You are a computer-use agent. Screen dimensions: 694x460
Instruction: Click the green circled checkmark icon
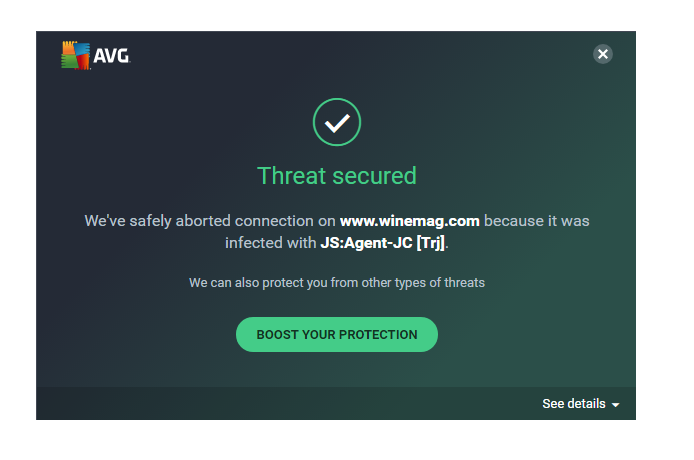pyautogui.click(x=337, y=122)
